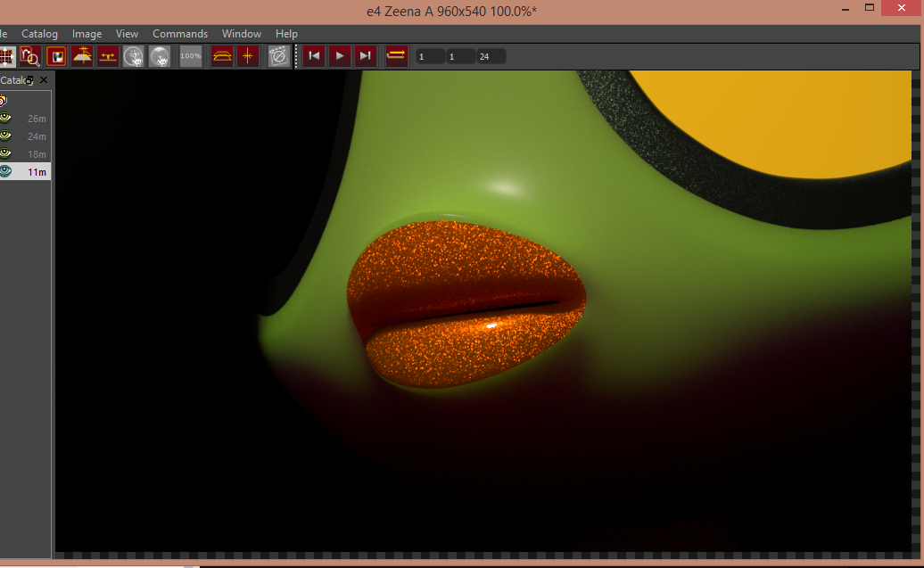Image resolution: width=924 pixels, height=568 pixels.
Task: Toggle eye icon for the 26m image
Action: pos(5,118)
